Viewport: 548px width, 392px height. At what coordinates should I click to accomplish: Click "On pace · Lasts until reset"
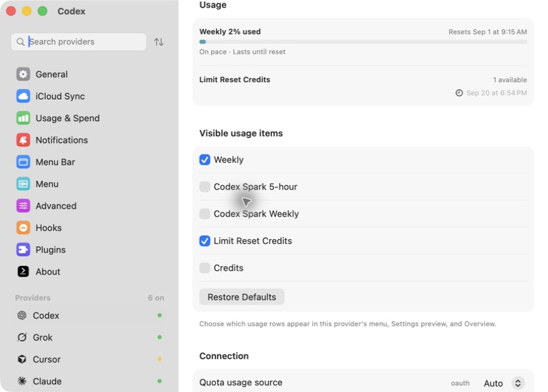pos(242,52)
